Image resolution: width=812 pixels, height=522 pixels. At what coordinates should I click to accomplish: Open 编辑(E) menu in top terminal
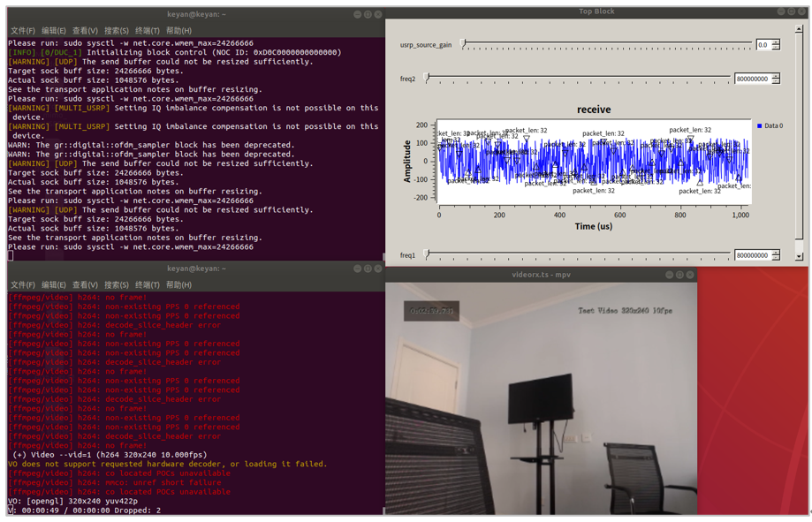[54, 31]
